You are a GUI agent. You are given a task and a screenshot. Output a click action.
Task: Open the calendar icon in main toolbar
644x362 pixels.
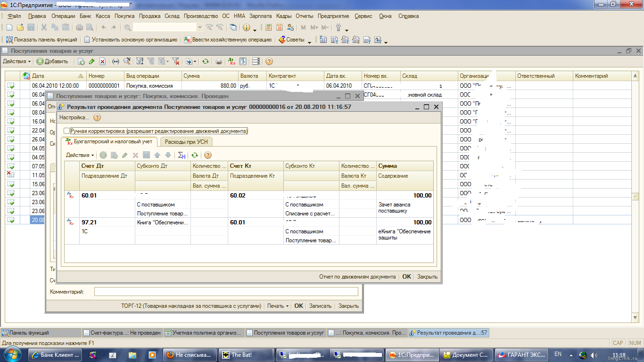coord(280,28)
